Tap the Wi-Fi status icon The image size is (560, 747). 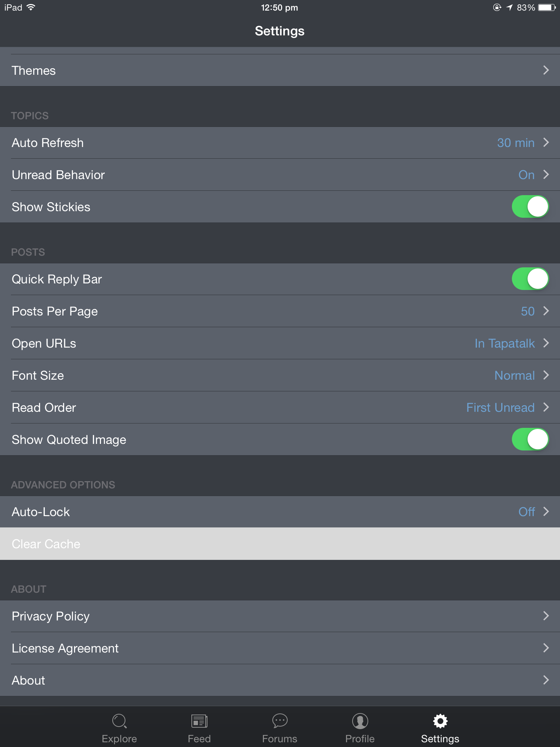click(x=31, y=7)
